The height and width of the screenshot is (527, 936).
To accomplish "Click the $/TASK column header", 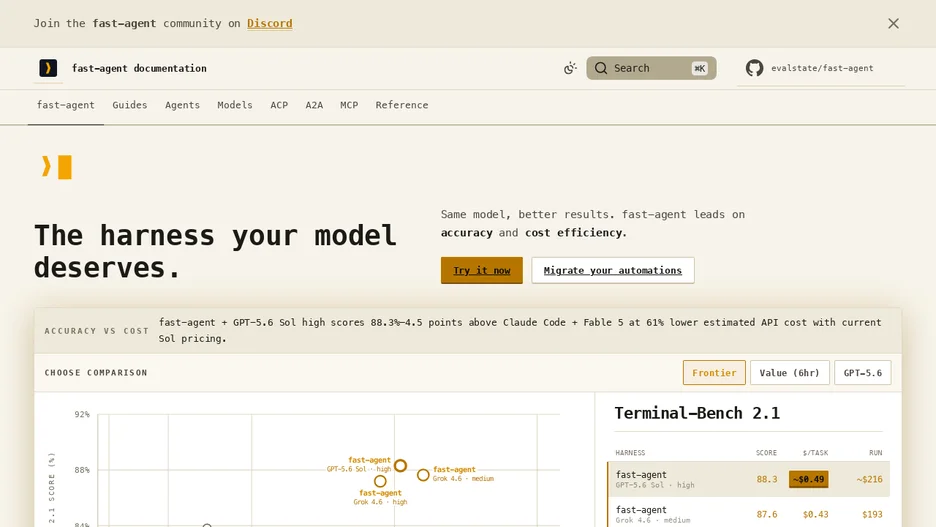I will pos(815,453).
